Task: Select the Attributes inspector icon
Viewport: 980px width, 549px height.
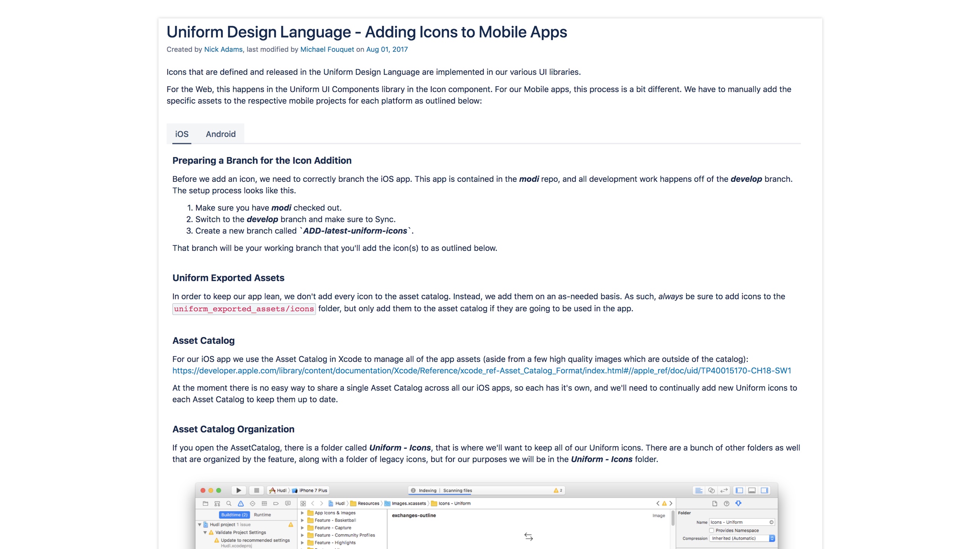Action: (738, 503)
